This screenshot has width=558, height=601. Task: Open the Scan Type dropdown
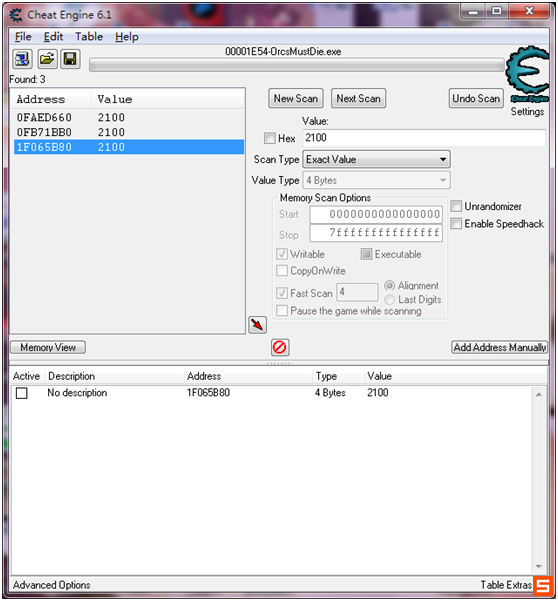pos(376,159)
